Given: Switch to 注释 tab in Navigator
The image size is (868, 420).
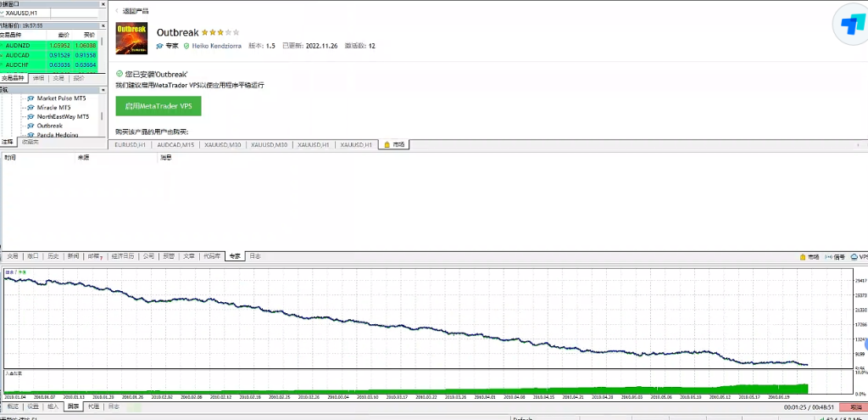Looking at the screenshot, I should [x=7, y=143].
